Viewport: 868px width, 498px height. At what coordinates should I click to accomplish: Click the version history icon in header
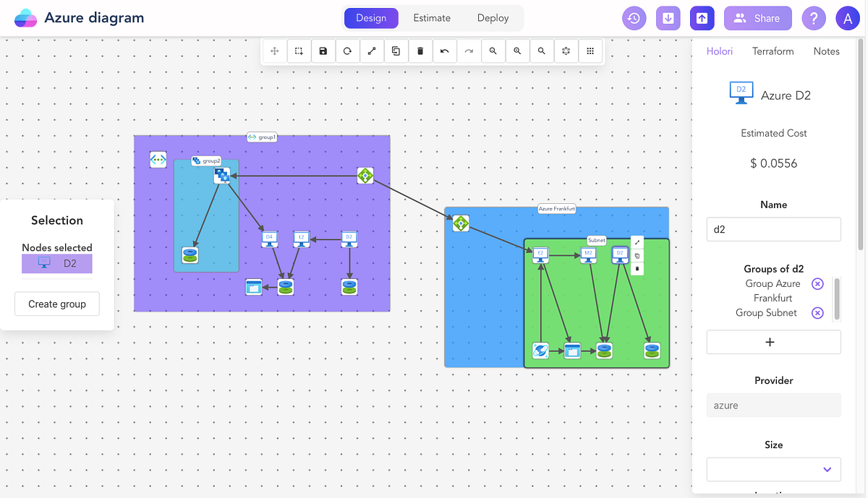coord(634,18)
